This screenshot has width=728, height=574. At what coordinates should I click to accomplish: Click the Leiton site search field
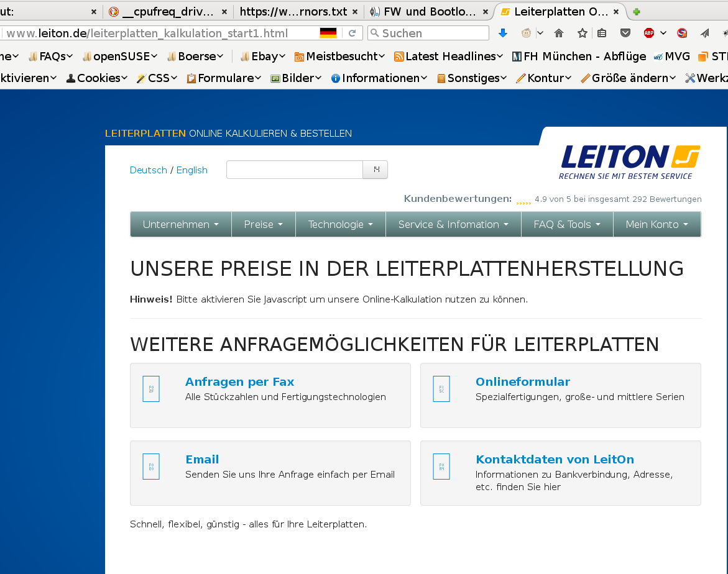pyautogui.click(x=294, y=170)
